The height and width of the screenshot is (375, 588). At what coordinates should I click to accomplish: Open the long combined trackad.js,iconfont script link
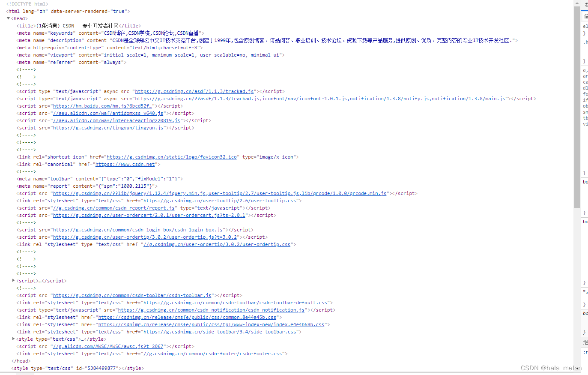(320, 99)
